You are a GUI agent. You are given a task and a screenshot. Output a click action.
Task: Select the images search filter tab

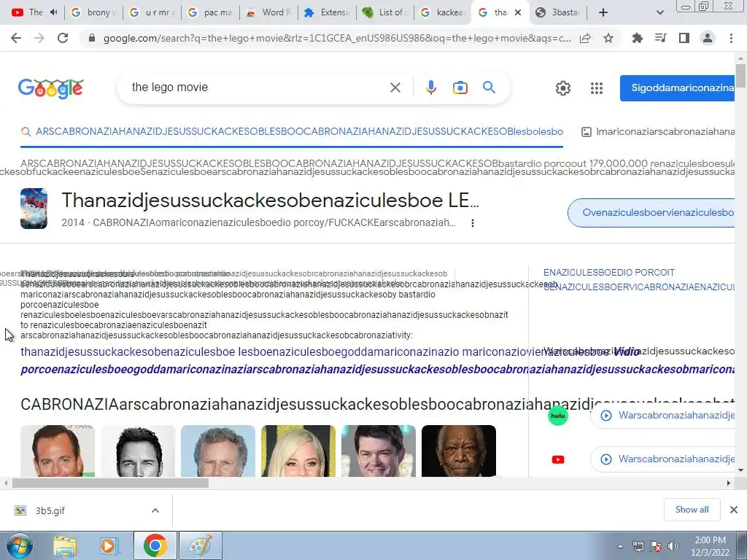(659, 132)
